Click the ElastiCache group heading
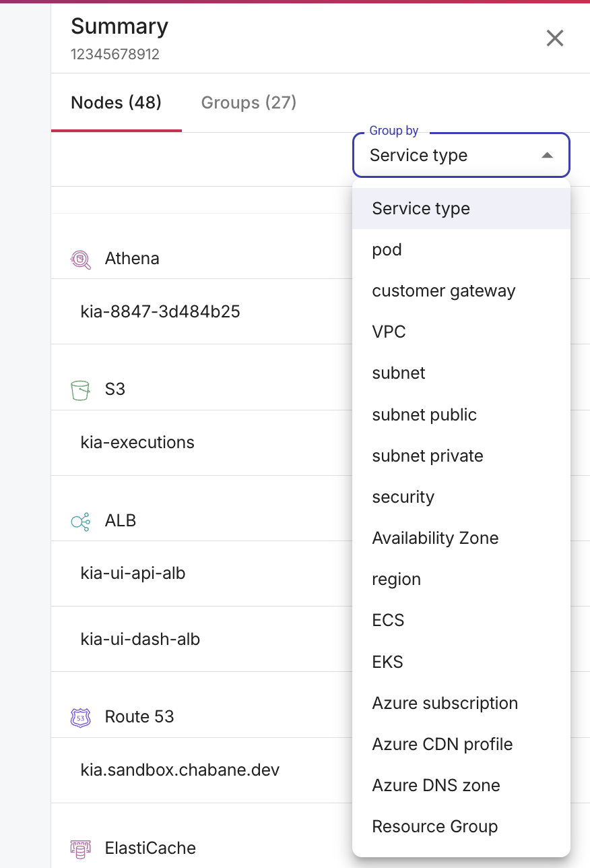 (150, 848)
